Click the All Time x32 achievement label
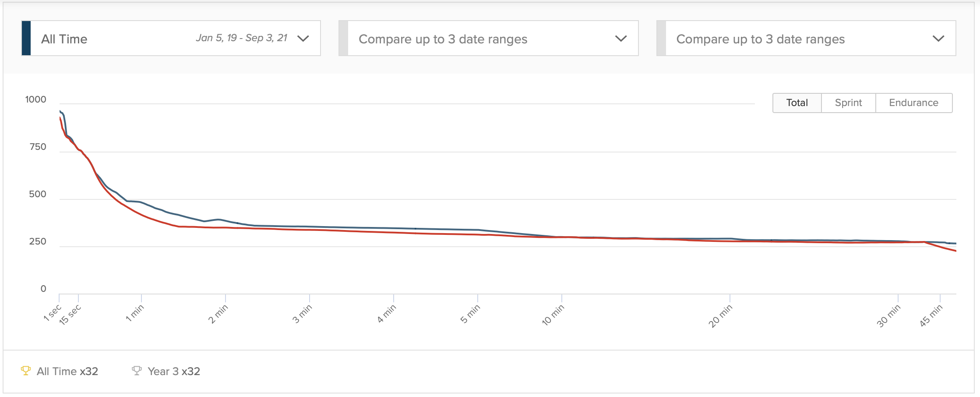This screenshot has width=980, height=397. click(x=67, y=372)
